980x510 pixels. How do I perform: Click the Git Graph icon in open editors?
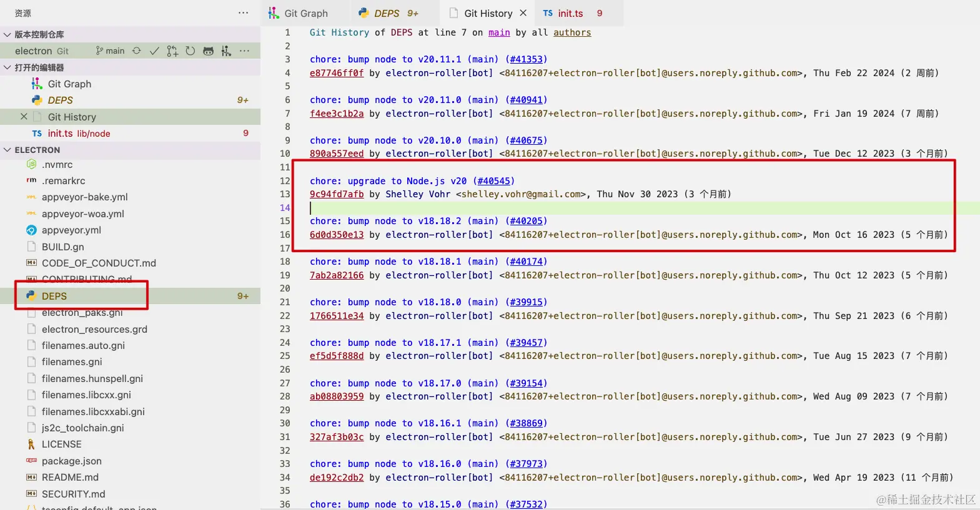point(37,84)
